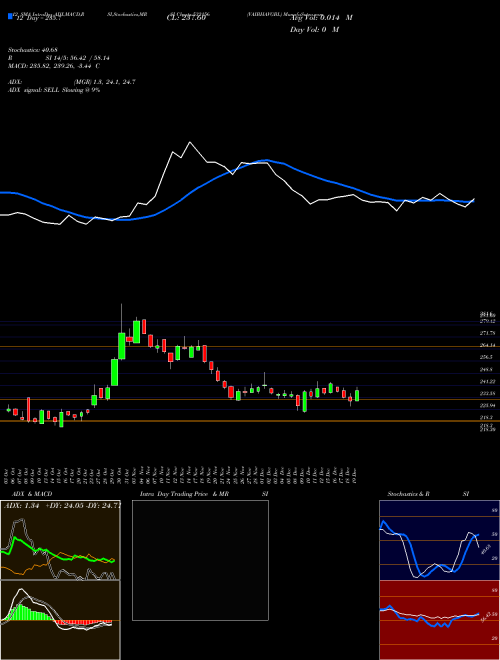Click the '(MGR) 1.3, 24.1, 24.7' values
The height and width of the screenshot is (660, 500).
[105, 82]
